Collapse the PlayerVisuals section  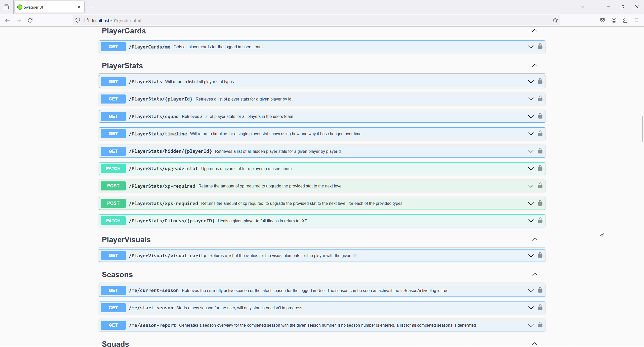534,239
